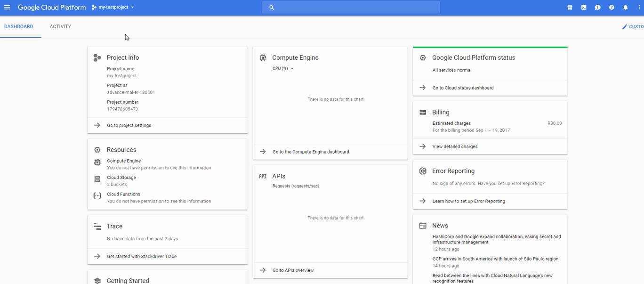Click the Help question mark icon
The width and height of the screenshot is (644, 284).
611,7
